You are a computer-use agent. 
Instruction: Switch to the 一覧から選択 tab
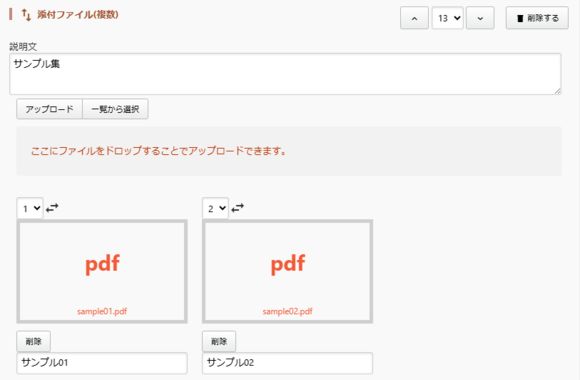(x=115, y=109)
